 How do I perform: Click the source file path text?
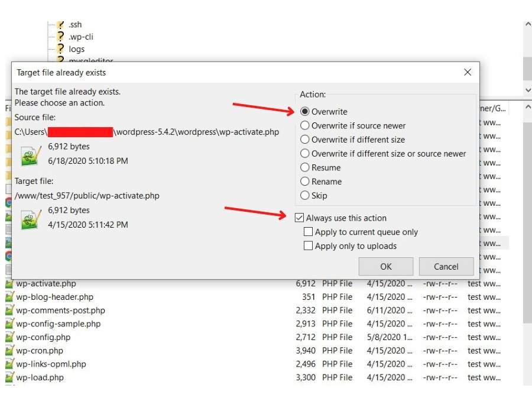click(x=147, y=132)
